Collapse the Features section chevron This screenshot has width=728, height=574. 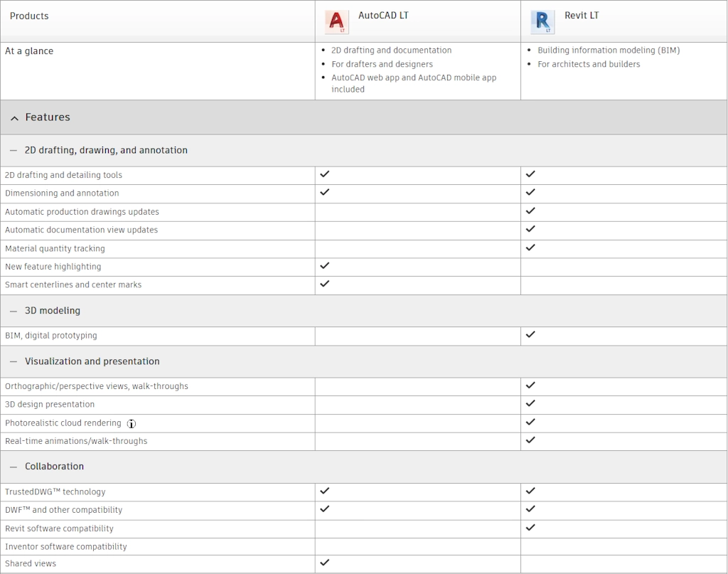coord(15,118)
